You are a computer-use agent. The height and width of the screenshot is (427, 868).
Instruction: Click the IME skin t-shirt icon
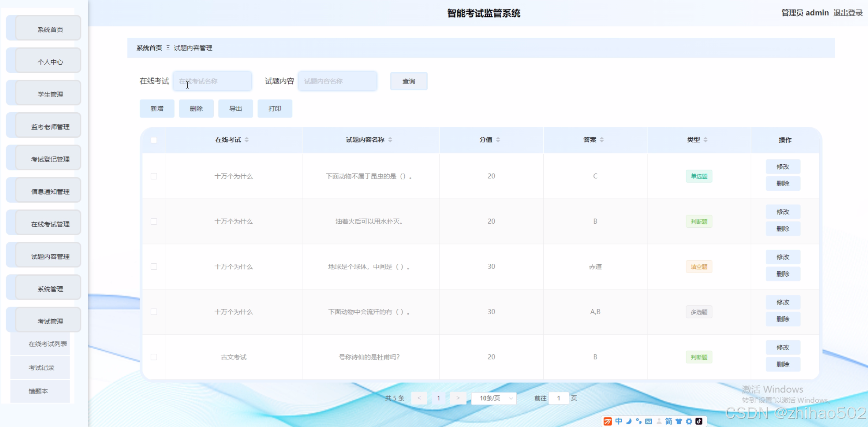(x=679, y=421)
